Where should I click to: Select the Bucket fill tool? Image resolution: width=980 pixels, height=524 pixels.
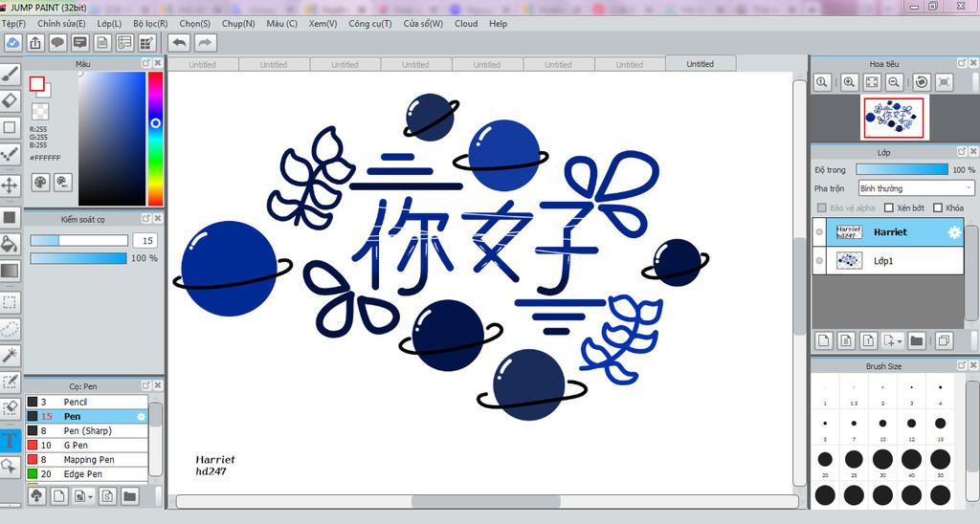point(10,244)
